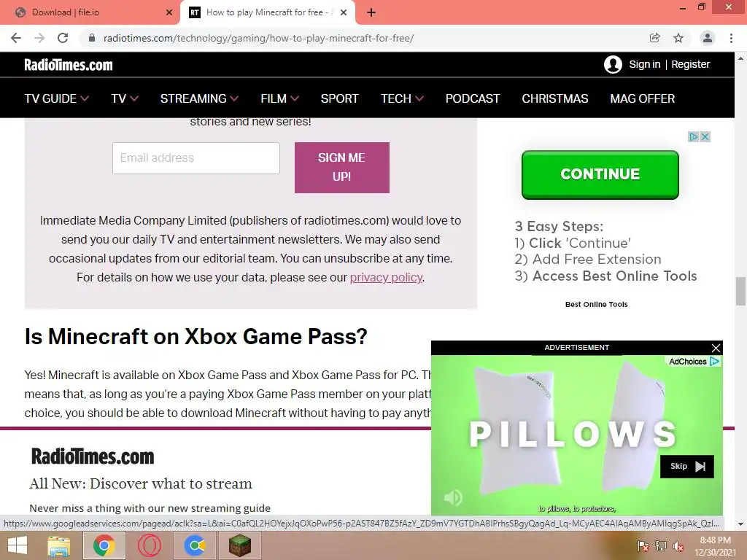The image size is (747, 560).
Task: Click the SIGN ME UP! button
Action: pos(342,168)
